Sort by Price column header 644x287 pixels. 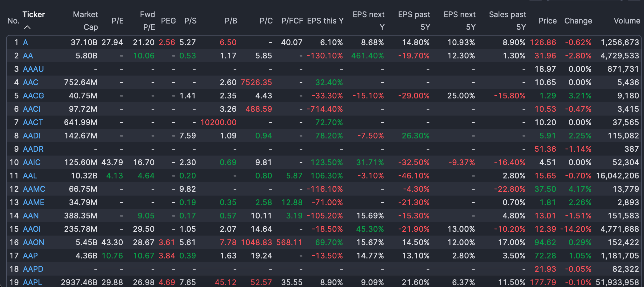[x=547, y=21]
